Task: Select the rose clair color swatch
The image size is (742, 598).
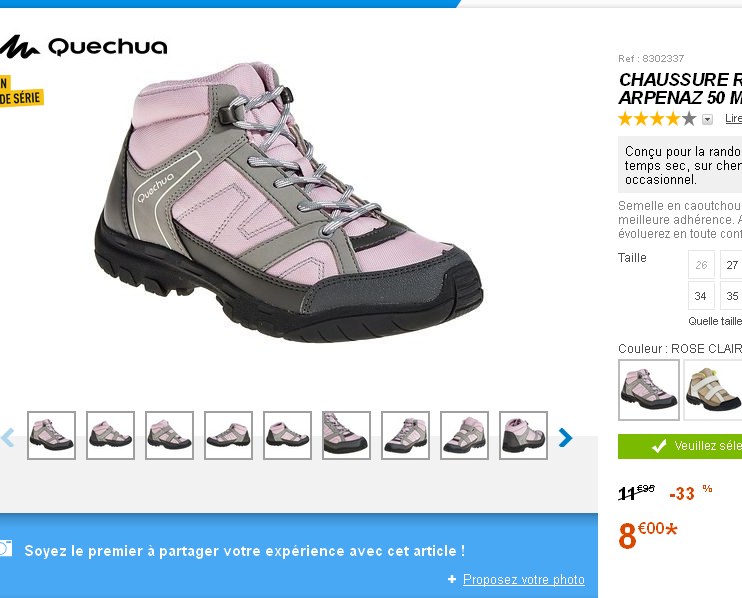Action: click(649, 390)
